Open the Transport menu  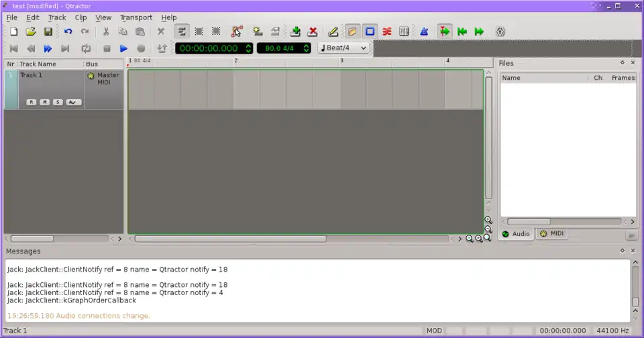(136, 17)
